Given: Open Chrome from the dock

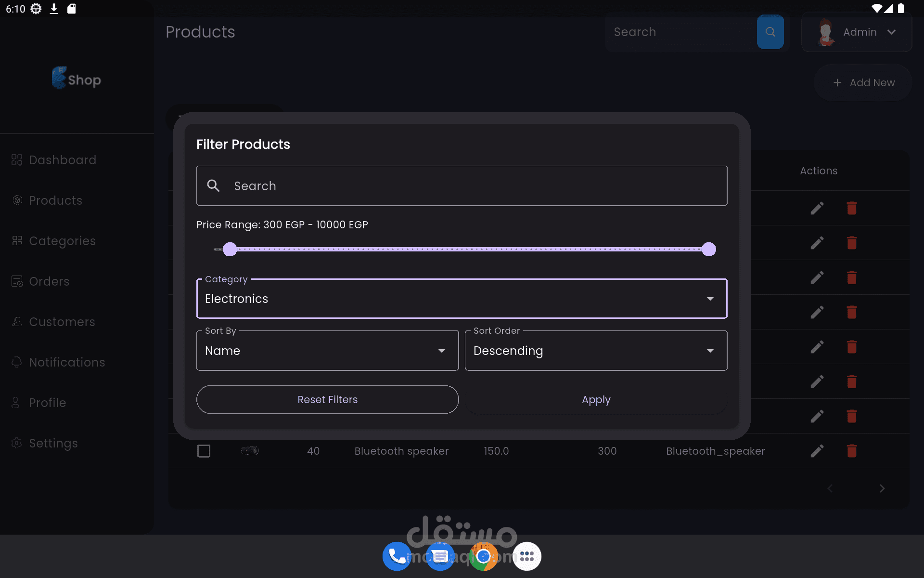Looking at the screenshot, I should pos(483,556).
